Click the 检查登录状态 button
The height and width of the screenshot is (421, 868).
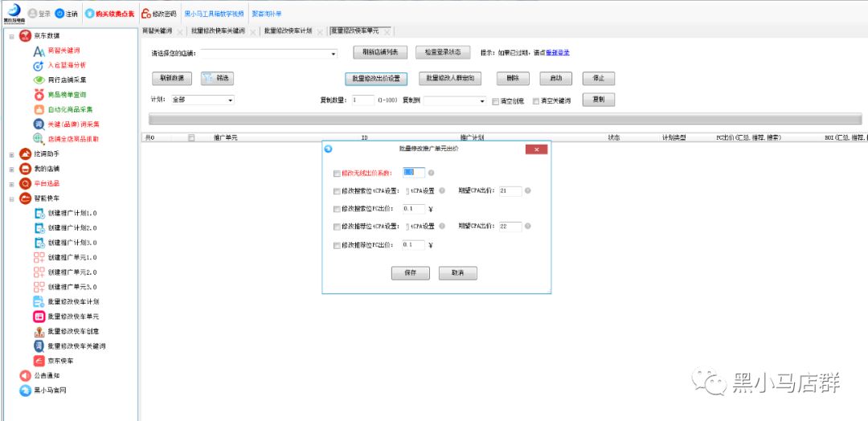(x=443, y=52)
